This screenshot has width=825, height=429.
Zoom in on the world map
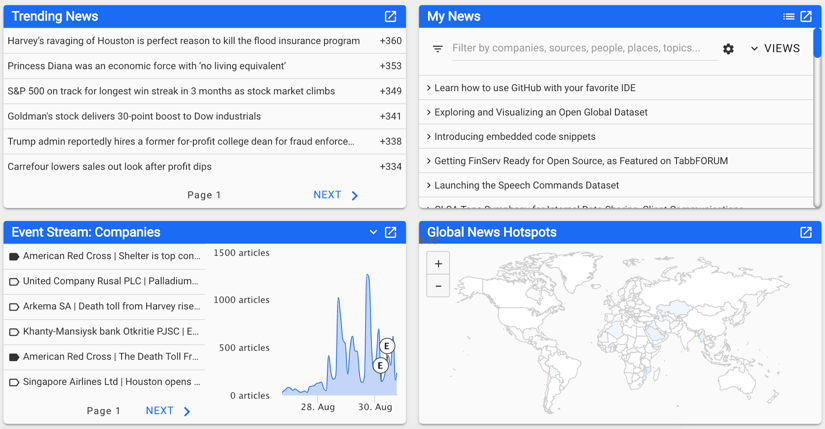coord(438,264)
